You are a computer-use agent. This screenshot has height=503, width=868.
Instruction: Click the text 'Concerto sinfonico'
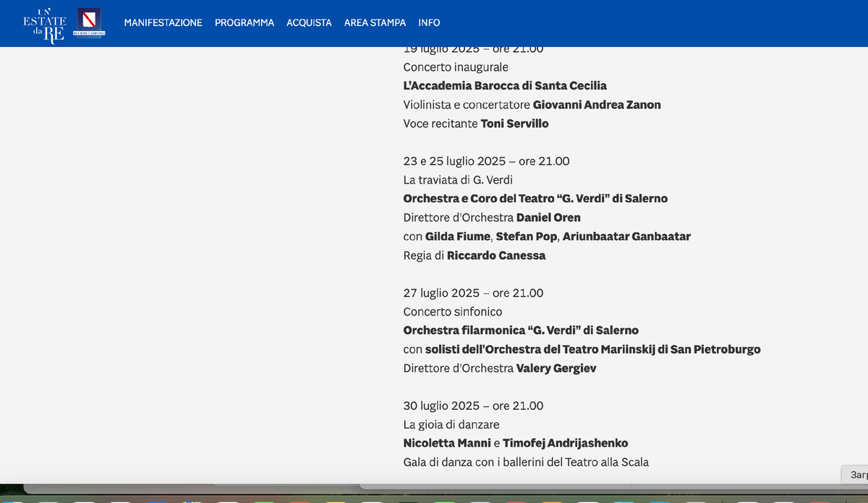pos(453,311)
